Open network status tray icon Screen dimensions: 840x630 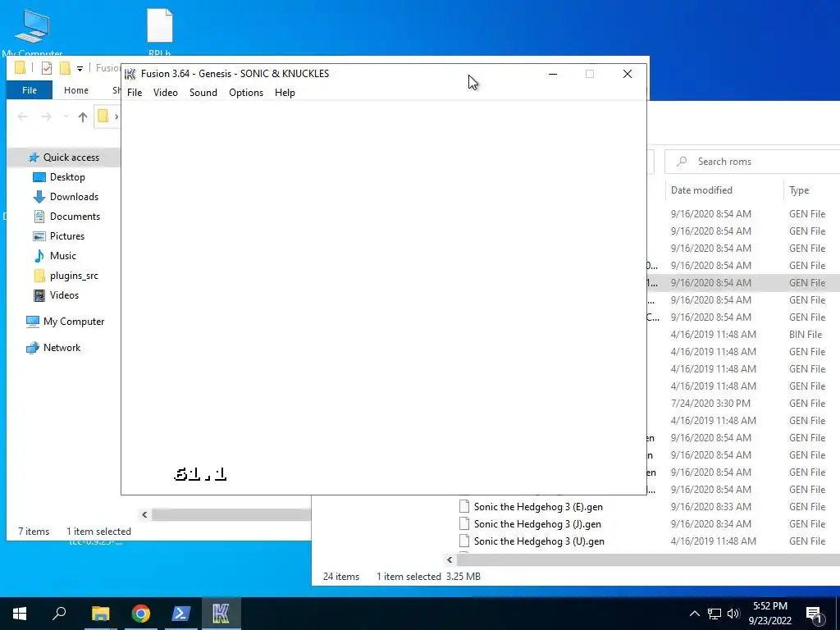pos(714,614)
